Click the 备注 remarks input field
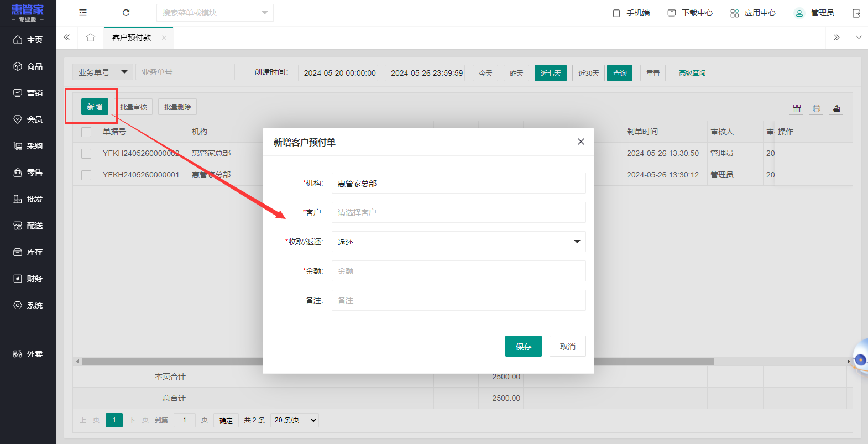The width and height of the screenshot is (868, 444). [459, 300]
